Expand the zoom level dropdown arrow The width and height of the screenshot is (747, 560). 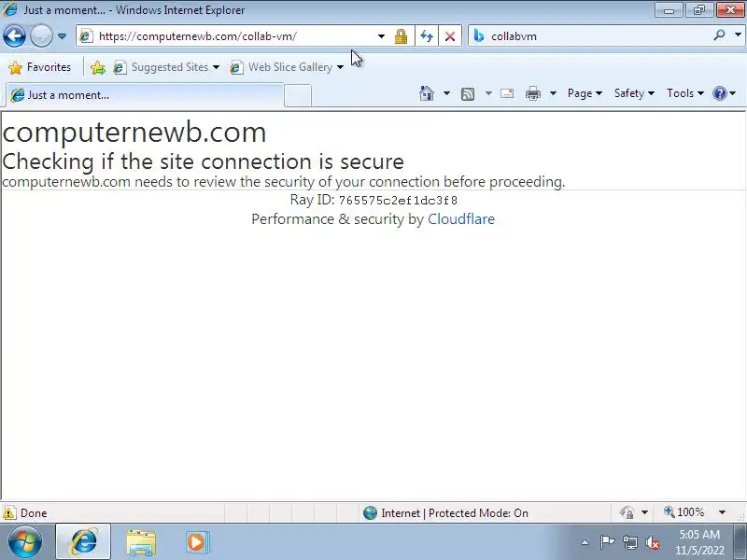click(722, 512)
